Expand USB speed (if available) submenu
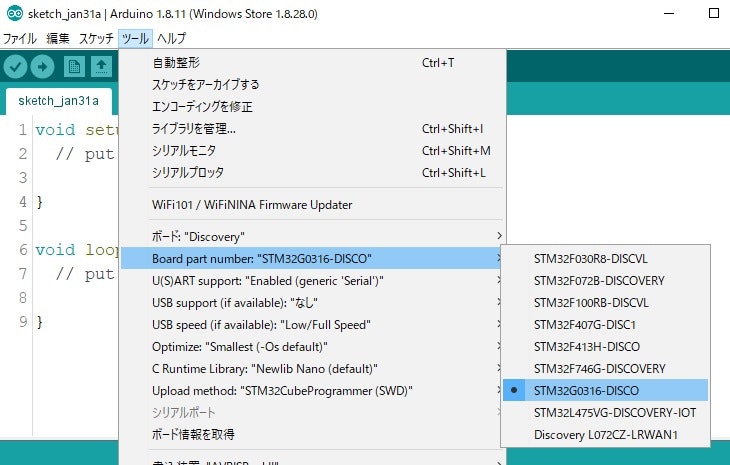730x465 pixels. coord(313,324)
